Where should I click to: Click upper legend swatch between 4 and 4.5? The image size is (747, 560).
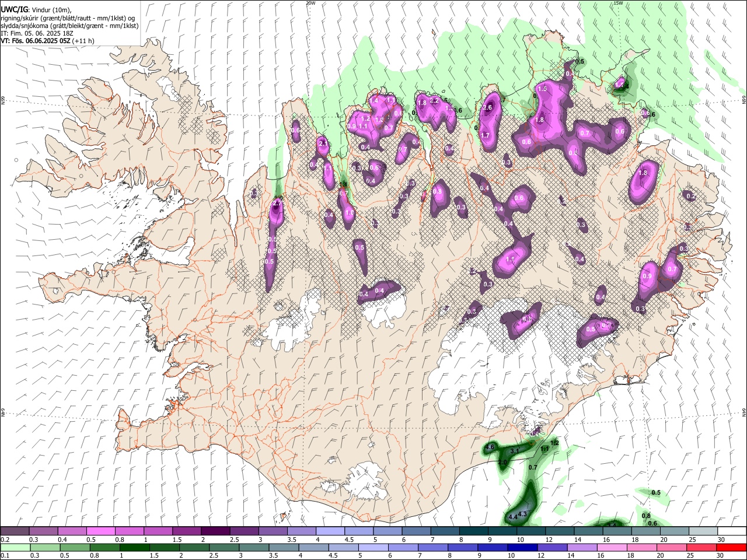coord(330,531)
